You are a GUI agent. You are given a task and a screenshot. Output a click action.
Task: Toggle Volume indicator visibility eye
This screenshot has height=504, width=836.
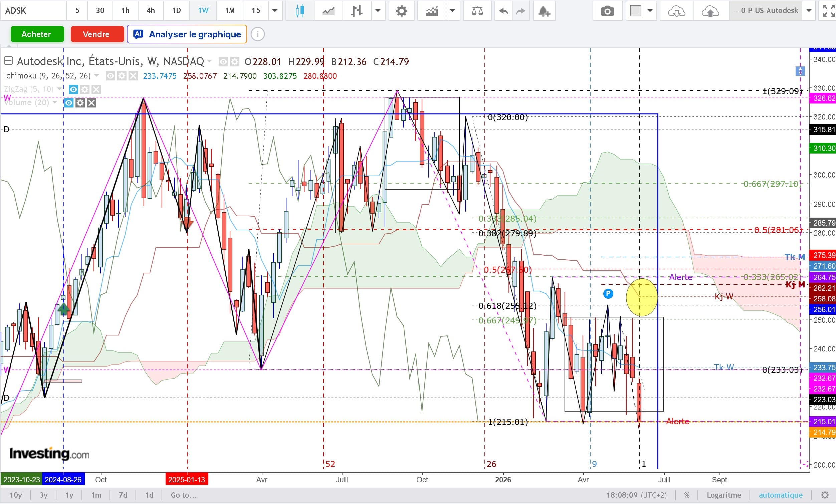coord(68,103)
